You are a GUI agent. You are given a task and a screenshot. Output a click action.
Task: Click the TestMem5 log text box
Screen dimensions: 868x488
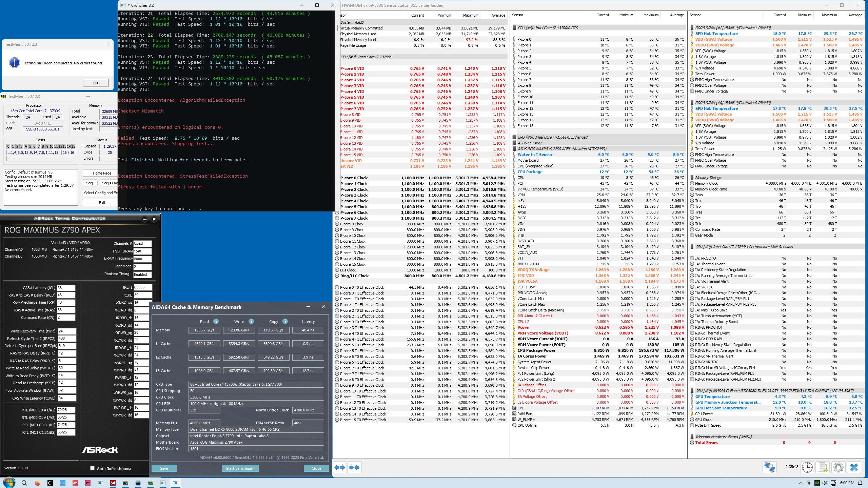tap(41, 187)
